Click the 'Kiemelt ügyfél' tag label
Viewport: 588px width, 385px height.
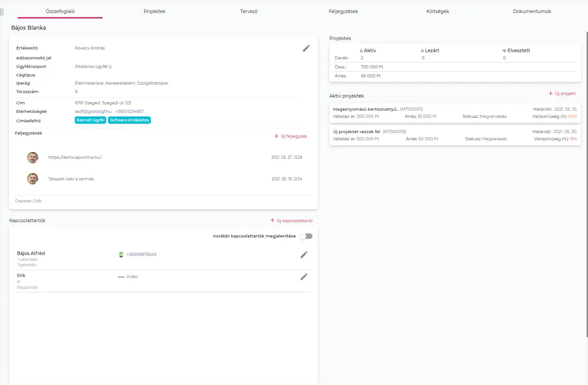pos(90,120)
